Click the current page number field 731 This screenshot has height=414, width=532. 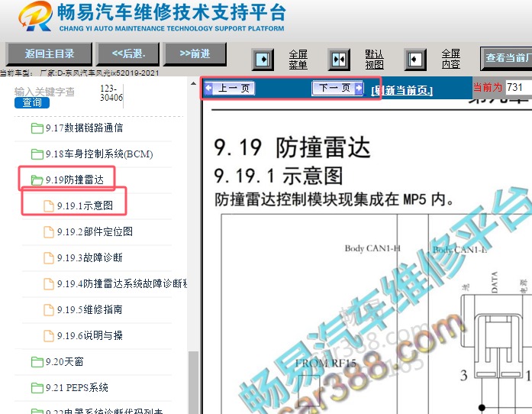519,87
